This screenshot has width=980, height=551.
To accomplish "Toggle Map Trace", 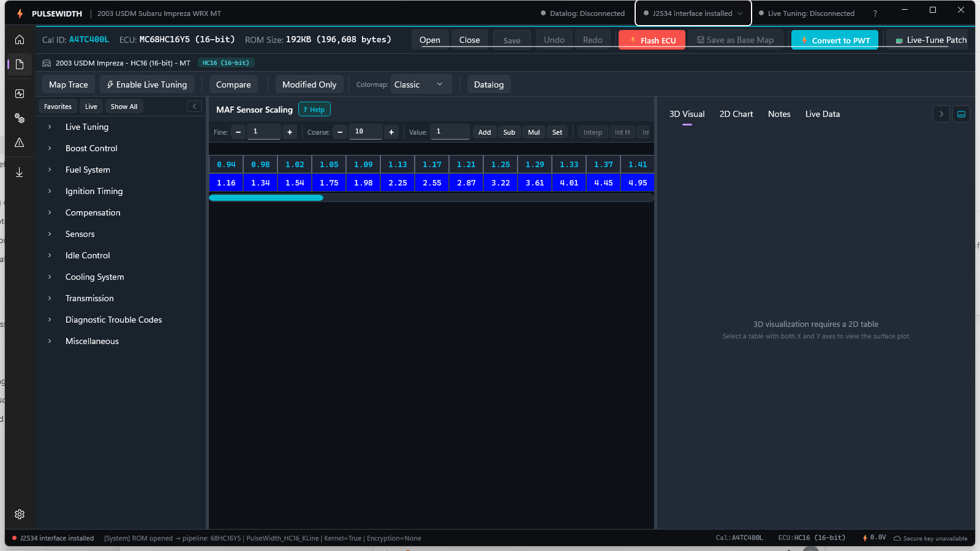I will point(69,84).
